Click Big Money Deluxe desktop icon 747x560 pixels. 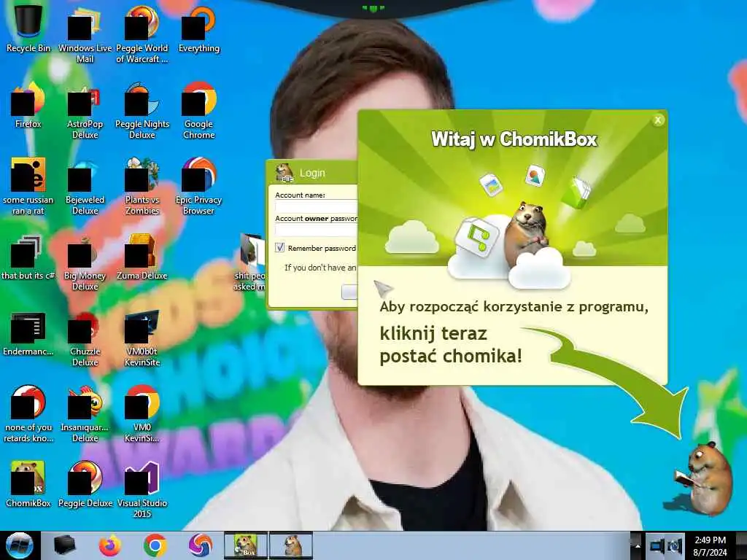coord(85,262)
